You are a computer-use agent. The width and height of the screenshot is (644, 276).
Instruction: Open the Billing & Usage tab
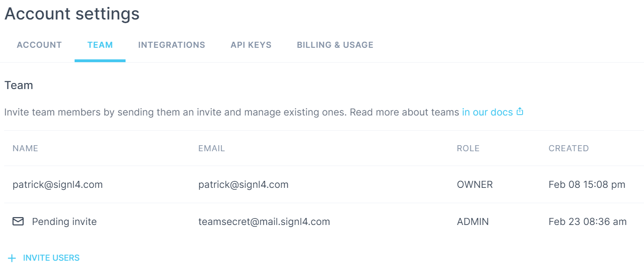pyautogui.click(x=335, y=45)
